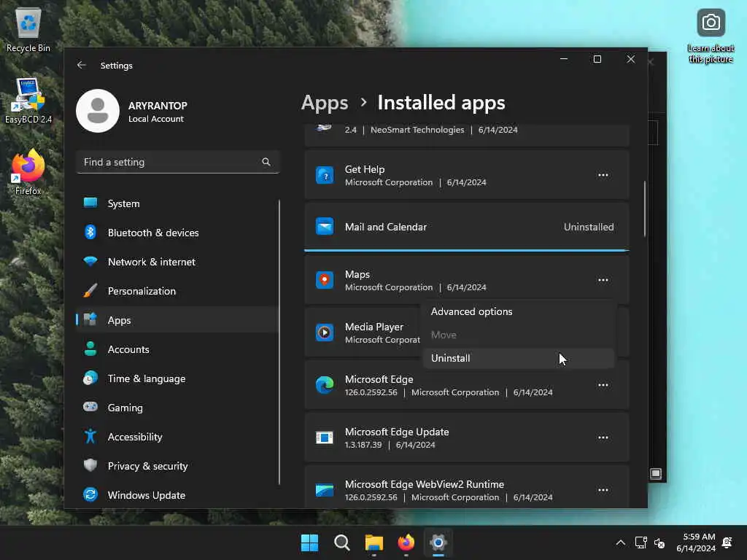Screen dimensions: 747x560
Task: Open the notification bell in the taskbar
Action: pyautogui.click(x=727, y=542)
